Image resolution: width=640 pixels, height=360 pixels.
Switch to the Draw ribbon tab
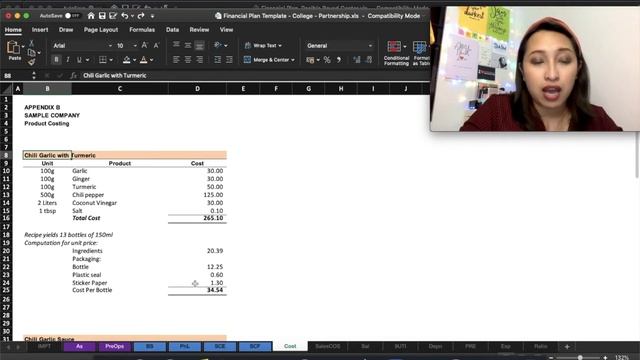(66, 30)
